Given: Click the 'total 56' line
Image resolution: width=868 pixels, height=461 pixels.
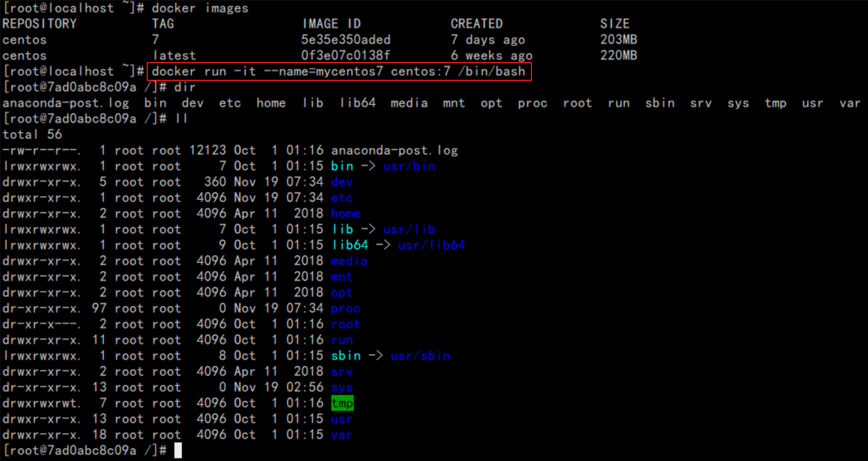Looking at the screenshot, I should pyautogui.click(x=32, y=135).
